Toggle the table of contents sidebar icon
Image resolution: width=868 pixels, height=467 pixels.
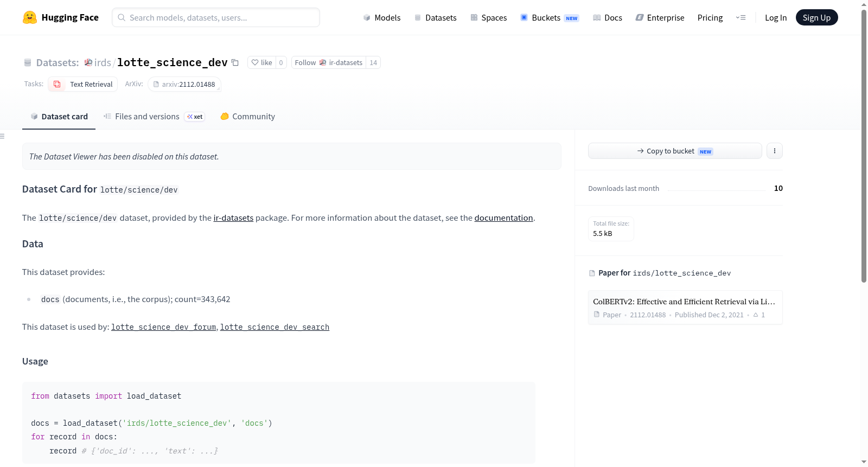point(2,136)
